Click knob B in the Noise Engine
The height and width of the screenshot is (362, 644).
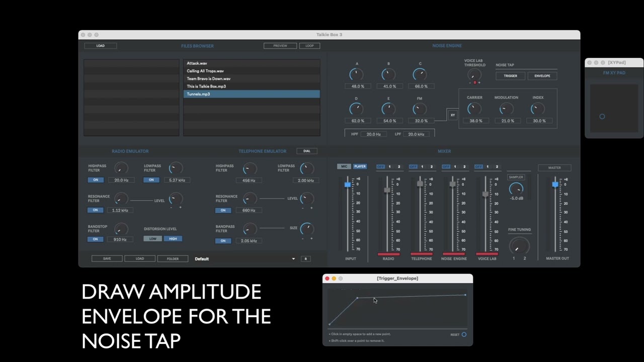(388, 74)
